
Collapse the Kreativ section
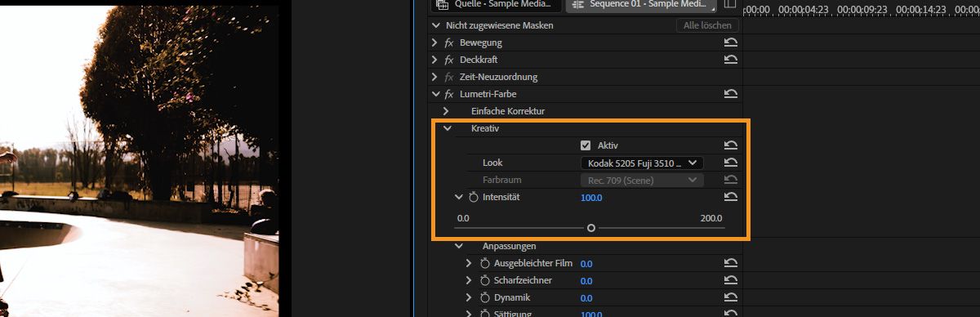pyautogui.click(x=447, y=128)
